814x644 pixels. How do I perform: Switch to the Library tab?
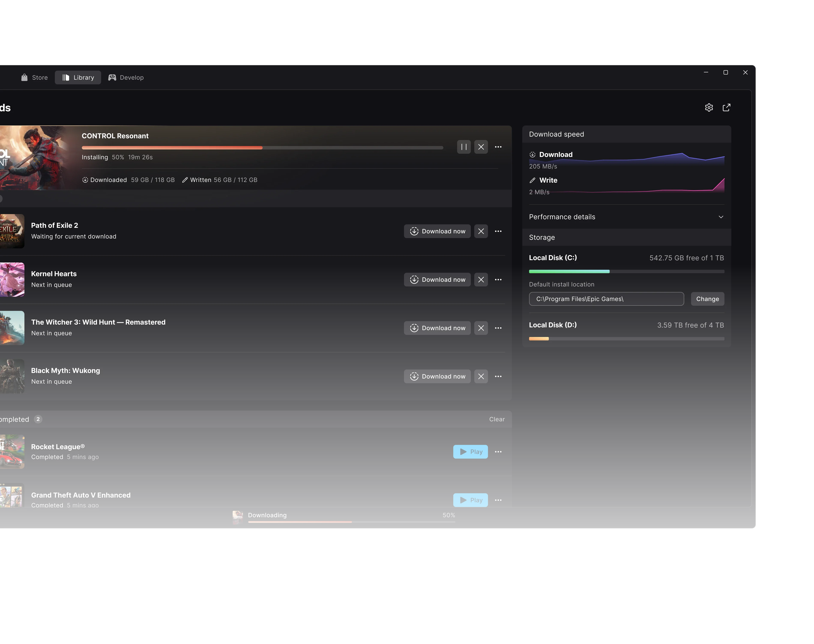click(78, 77)
